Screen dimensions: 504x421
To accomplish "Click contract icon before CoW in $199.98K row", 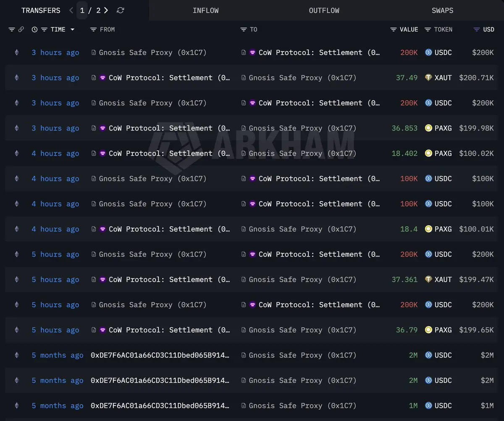I will click(94, 128).
